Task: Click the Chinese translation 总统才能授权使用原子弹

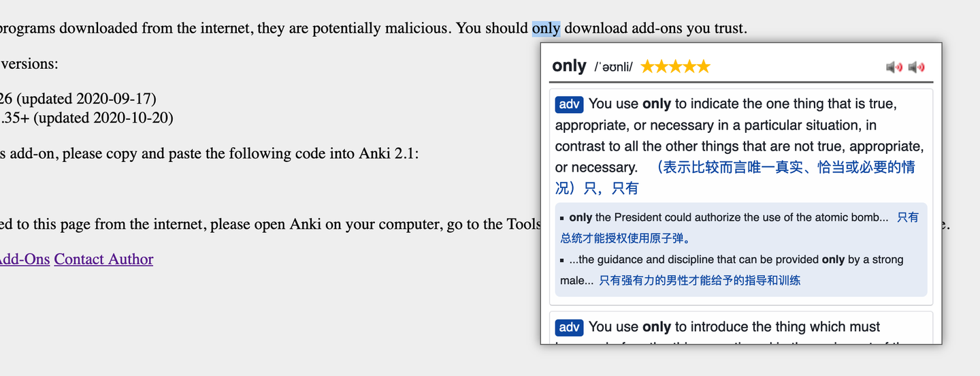Action: point(625,238)
